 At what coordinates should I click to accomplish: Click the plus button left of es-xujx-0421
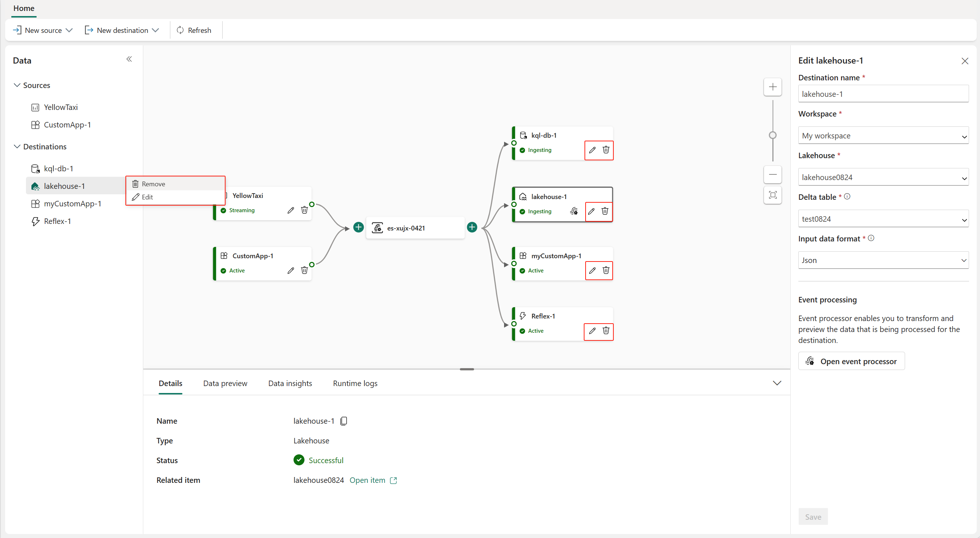point(358,228)
